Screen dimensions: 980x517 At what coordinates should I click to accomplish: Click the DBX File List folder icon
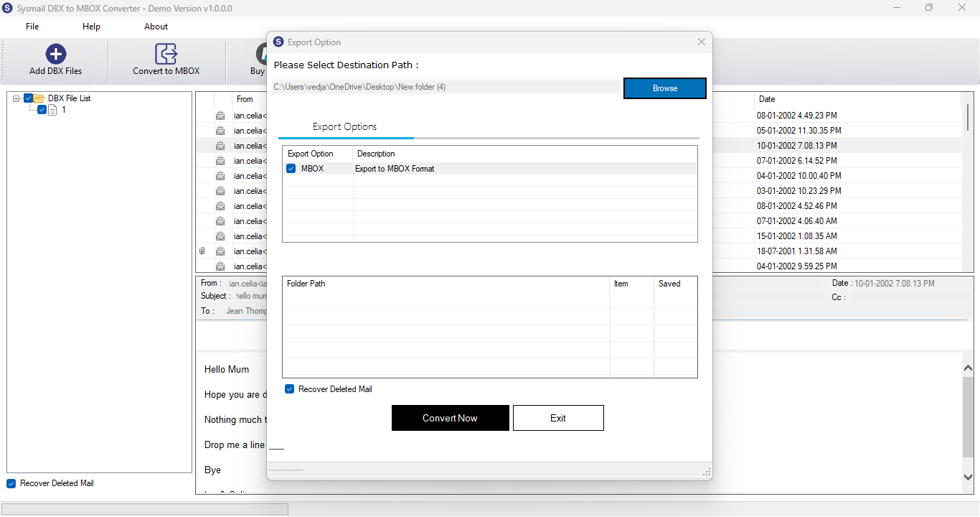39,98
